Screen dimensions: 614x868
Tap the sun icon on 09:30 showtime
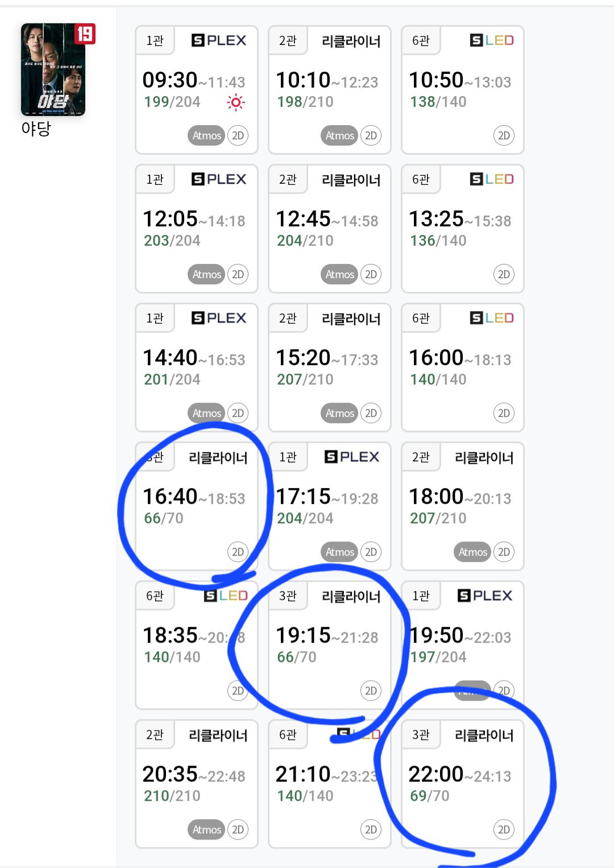pos(235,102)
